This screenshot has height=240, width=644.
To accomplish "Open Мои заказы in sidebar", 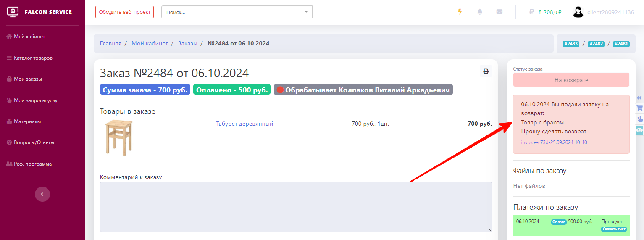I will 28,79.
